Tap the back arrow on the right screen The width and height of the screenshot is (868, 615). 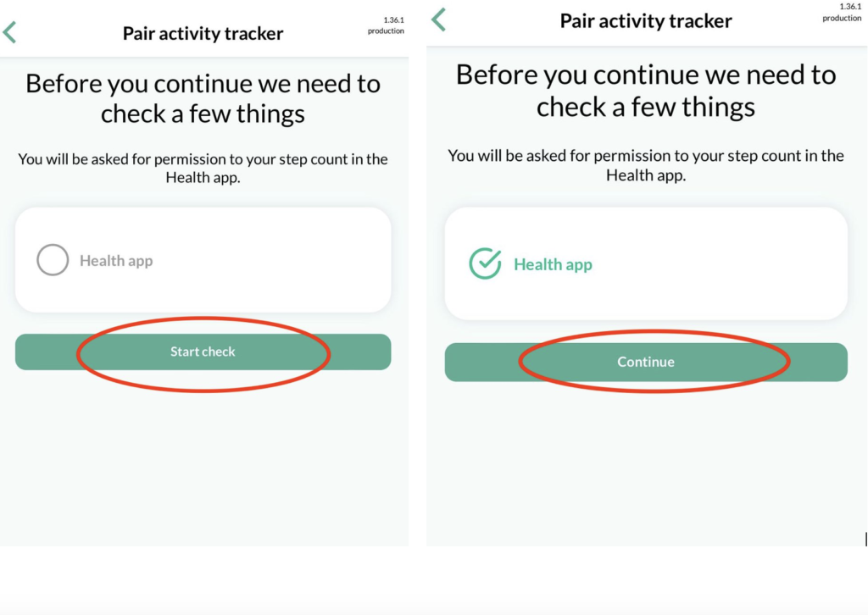(x=438, y=19)
